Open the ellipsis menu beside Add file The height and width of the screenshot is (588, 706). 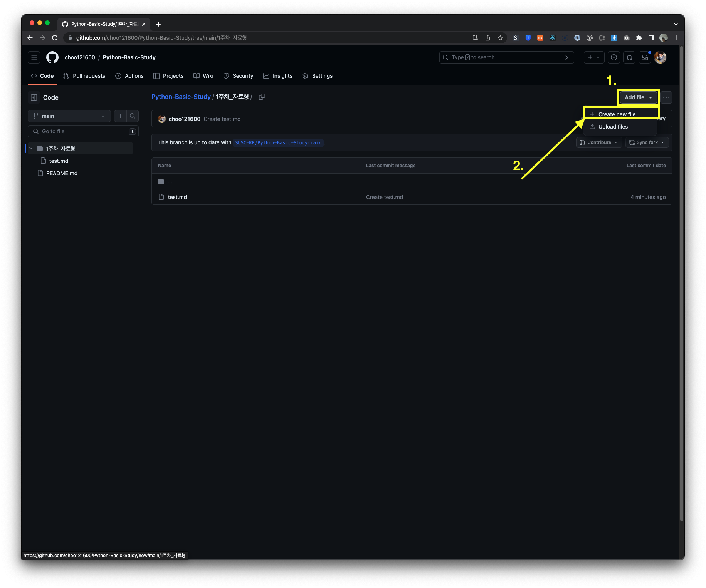coord(666,97)
